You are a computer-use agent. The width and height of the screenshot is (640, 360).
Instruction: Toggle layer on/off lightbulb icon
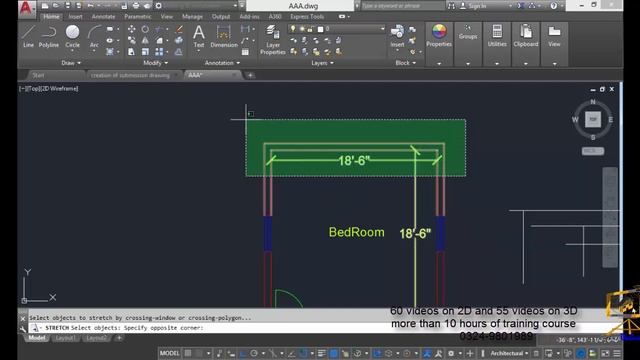pyautogui.click(x=293, y=29)
